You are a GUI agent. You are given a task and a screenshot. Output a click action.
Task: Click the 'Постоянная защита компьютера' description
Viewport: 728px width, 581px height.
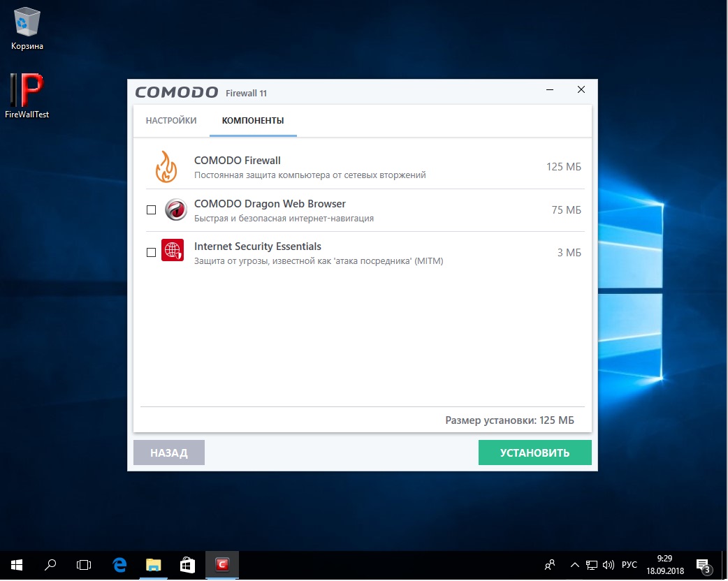point(310,175)
